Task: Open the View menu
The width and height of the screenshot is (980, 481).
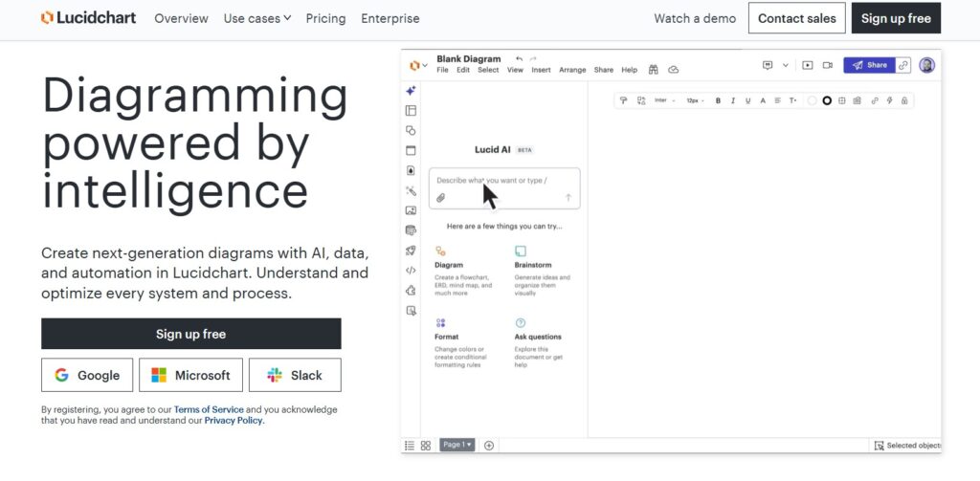Action: click(515, 70)
